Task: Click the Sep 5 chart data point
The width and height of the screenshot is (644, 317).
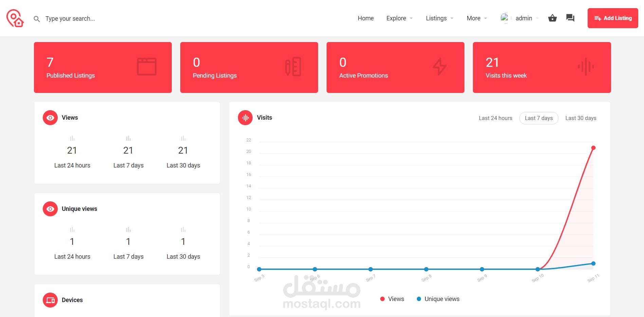Action: click(259, 269)
